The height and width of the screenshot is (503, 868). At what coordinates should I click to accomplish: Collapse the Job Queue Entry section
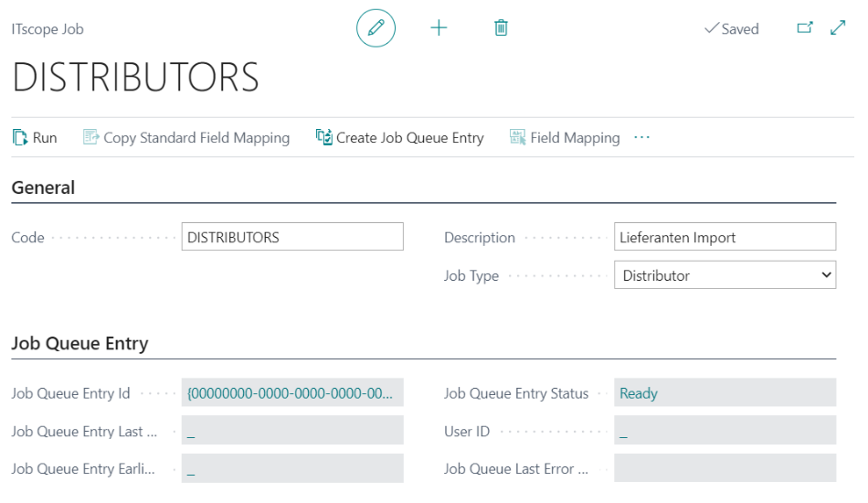(x=79, y=344)
